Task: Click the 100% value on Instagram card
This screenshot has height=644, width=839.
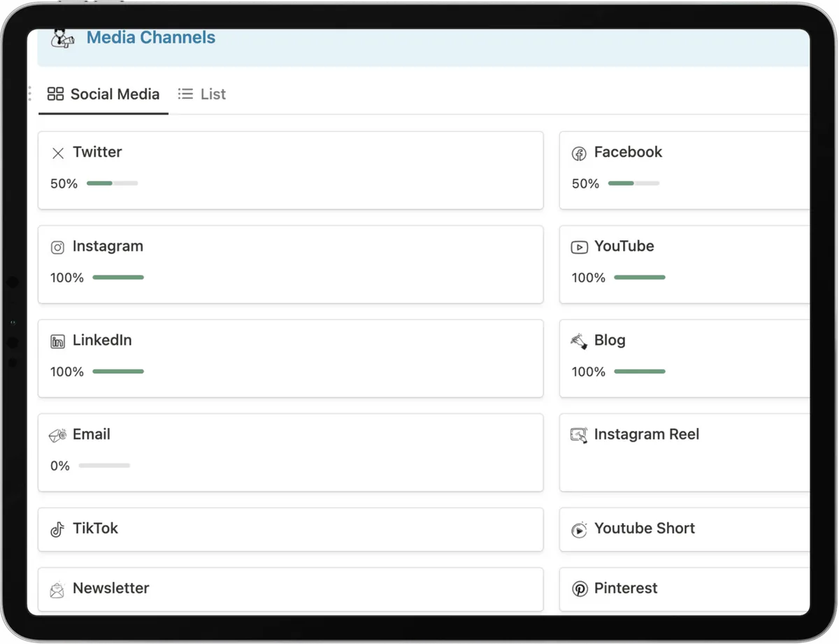Action: 67,278
